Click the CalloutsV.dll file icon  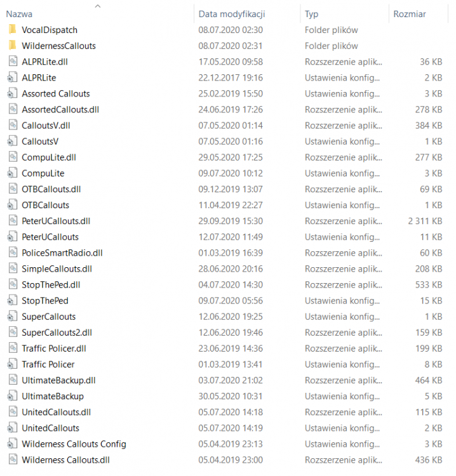[x=13, y=126]
